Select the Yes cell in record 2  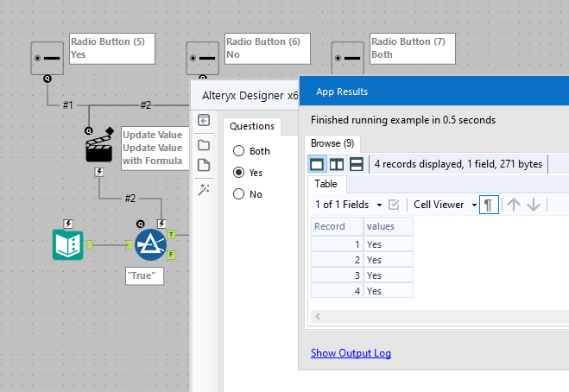pyautogui.click(x=388, y=260)
